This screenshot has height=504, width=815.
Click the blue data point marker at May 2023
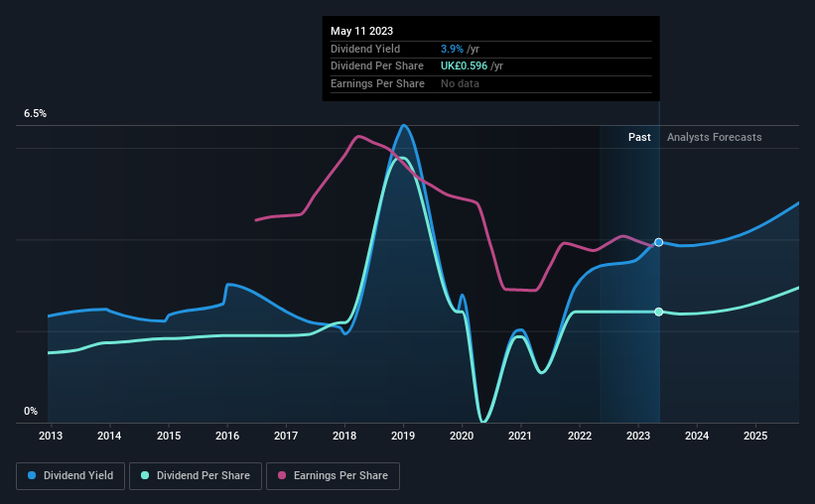tap(658, 242)
